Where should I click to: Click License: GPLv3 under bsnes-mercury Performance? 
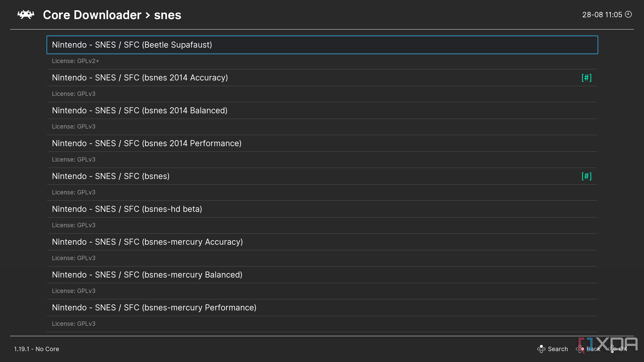click(x=74, y=324)
